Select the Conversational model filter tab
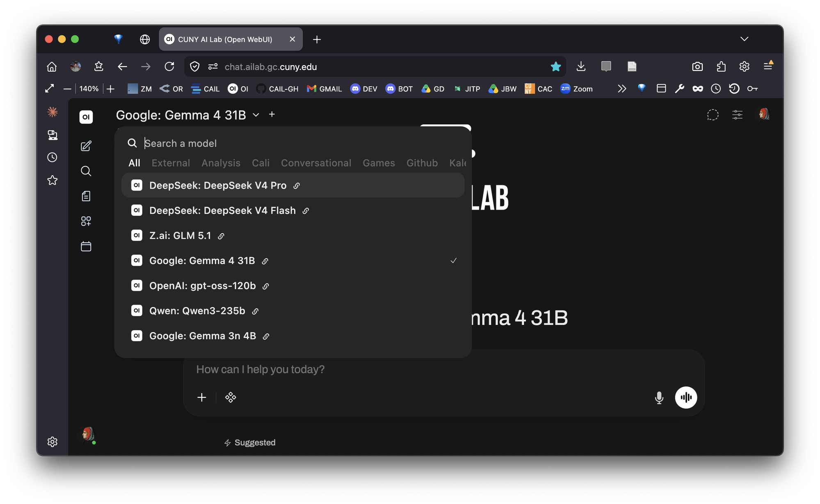Image resolution: width=820 pixels, height=504 pixels. pyautogui.click(x=316, y=163)
